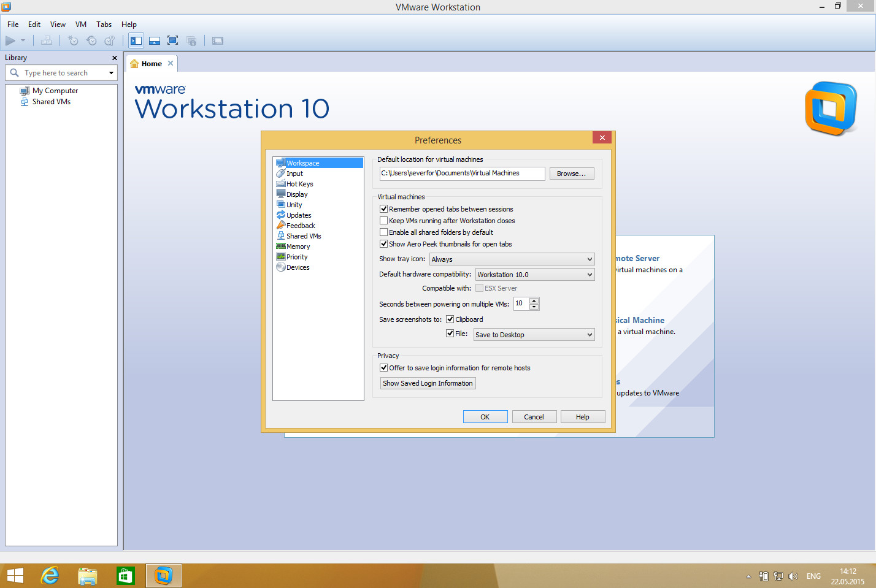Click the Windows Start button
Image resolution: width=876 pixels, height=588 pixels.
15,576
